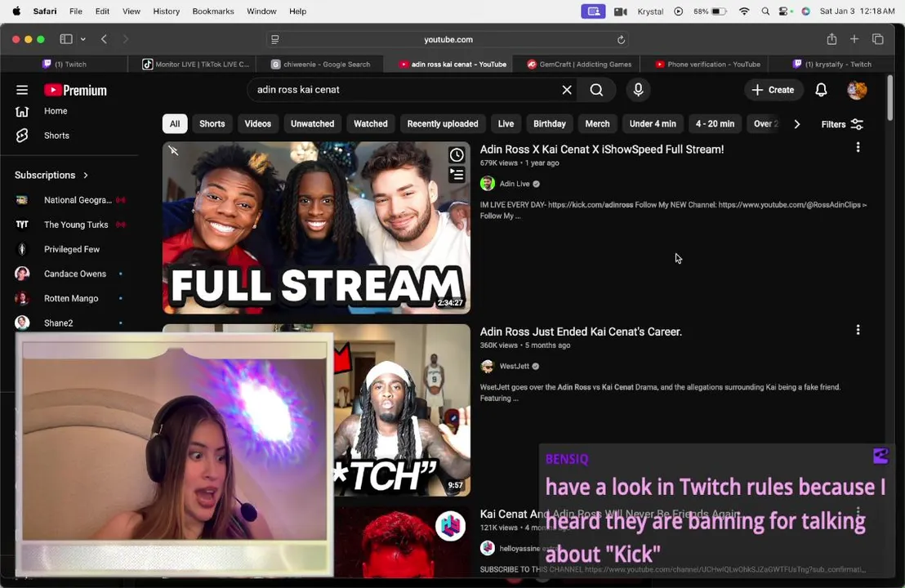Open the Safari Share button
The width and height of the screenshot is (905, 588).
pos(831,39)
